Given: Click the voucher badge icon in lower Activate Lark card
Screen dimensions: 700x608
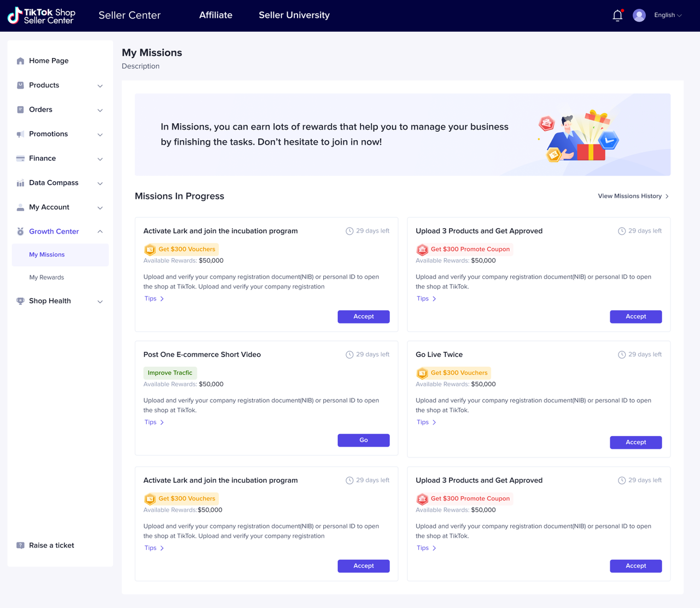Looking at the screenshot, I should (x=150, y=499).
